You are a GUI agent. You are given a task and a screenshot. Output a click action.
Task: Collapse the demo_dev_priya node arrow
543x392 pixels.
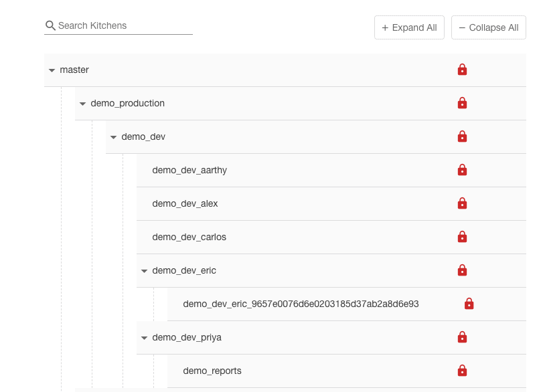(x=145, y=338)
